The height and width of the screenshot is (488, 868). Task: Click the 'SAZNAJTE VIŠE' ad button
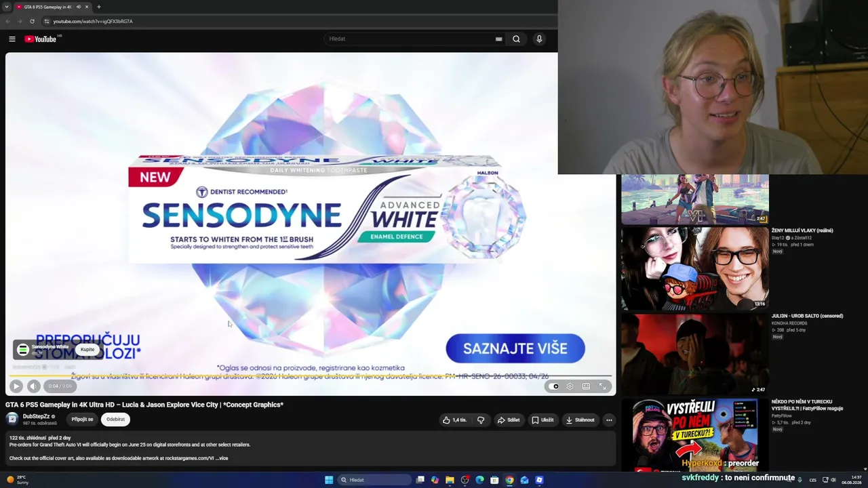515,348
